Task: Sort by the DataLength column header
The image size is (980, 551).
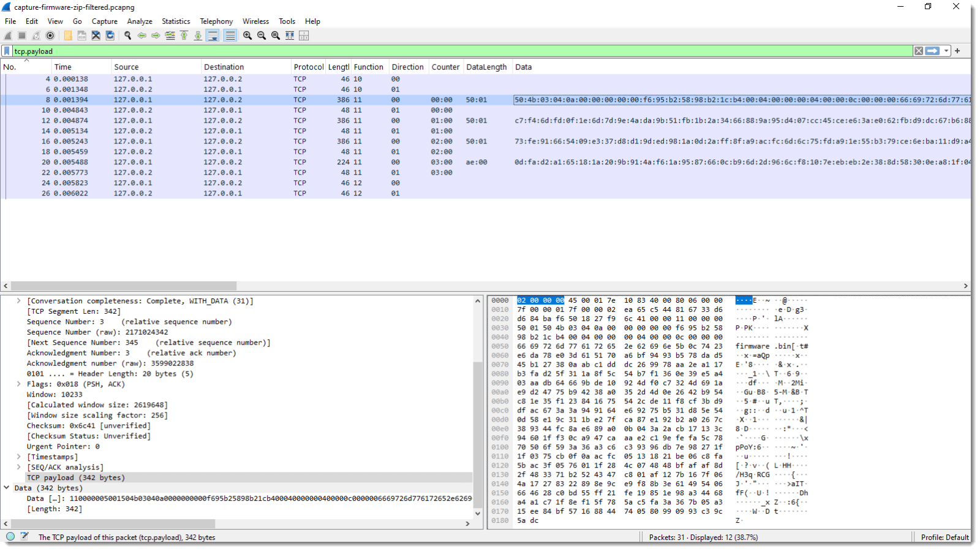Action: (488, 67)
